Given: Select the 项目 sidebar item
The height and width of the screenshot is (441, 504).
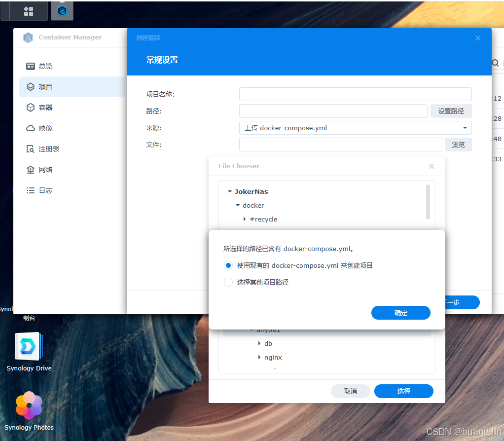Looking at the screenshot, I should [72, 87].
